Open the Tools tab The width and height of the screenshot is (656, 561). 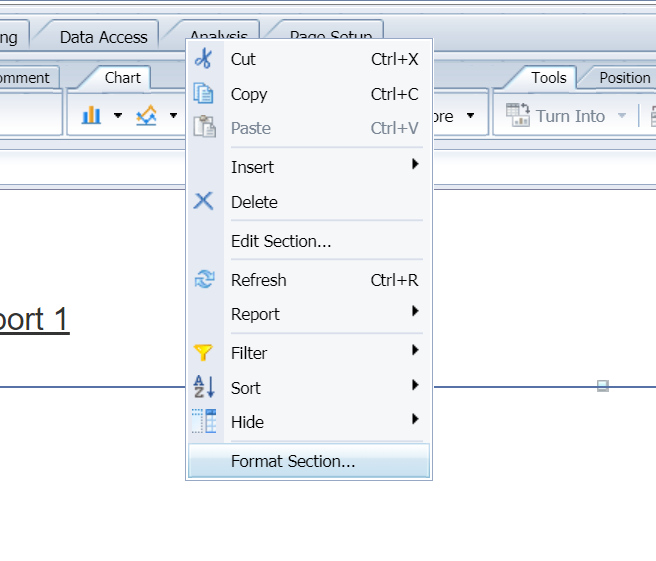click(x=549, y=77)
